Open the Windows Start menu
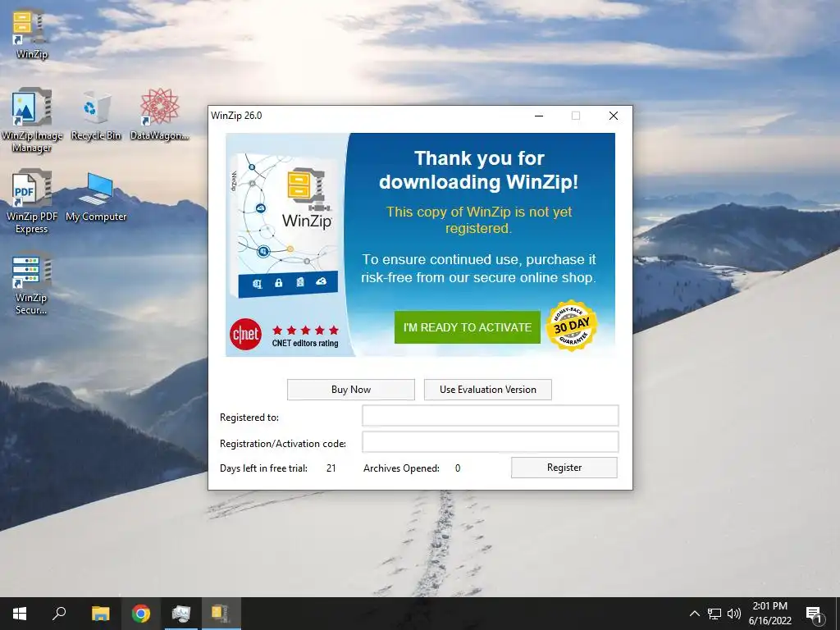Viewport: 840px width, 630px height. click(x=20, y=614)
